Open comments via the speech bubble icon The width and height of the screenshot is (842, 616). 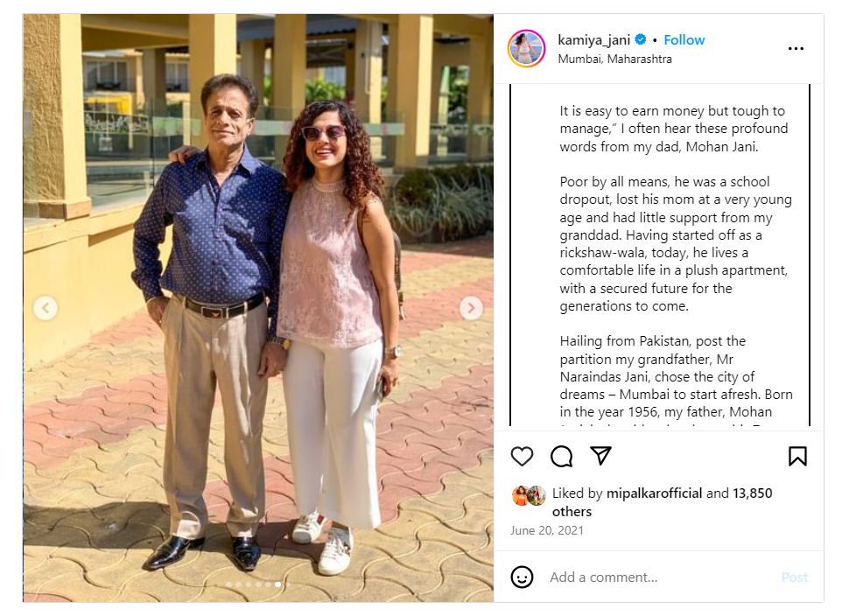tap(561, 456)
